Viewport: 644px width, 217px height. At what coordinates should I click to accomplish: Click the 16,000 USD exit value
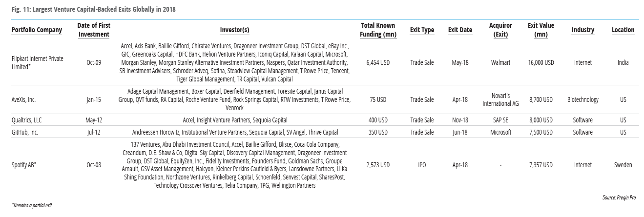tap(540, 62)
